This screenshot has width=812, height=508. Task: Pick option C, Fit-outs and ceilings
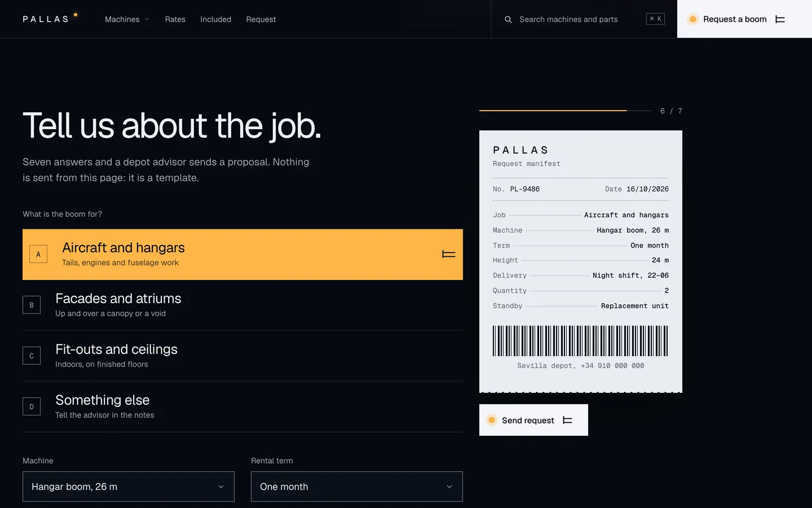tap(242, 356)
